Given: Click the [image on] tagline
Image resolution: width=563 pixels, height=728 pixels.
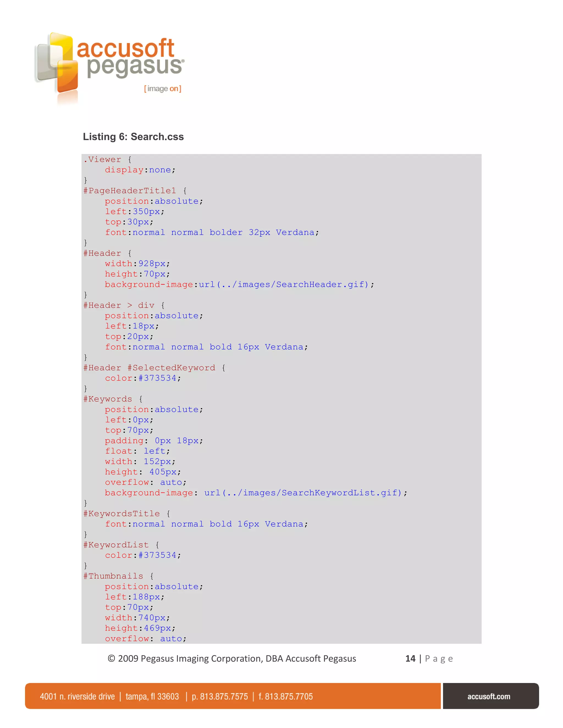Looking at the screenshot, I should 162,89.
